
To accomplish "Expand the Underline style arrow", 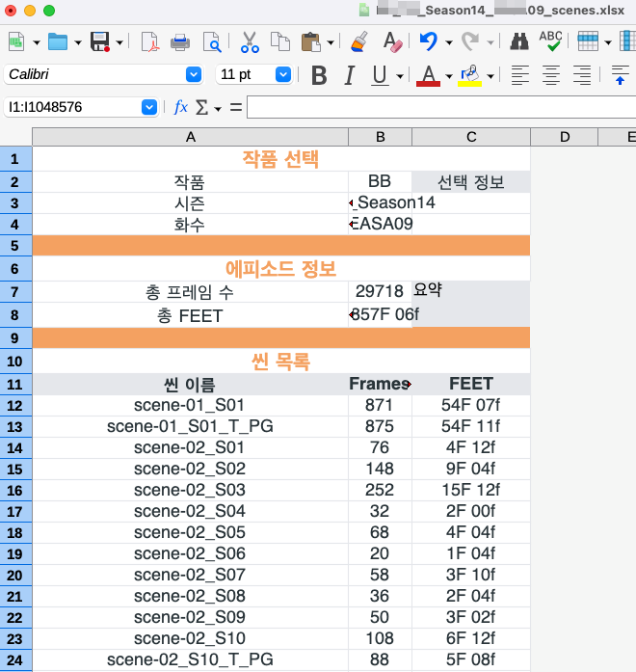I will (x=400, y=76).
